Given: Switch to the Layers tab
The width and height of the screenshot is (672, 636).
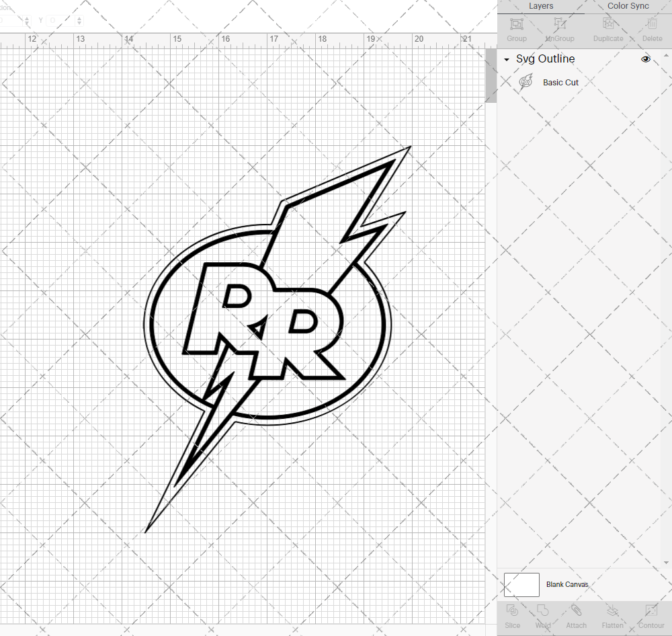Looking at the screenshot, I should (x=541, y=6).
